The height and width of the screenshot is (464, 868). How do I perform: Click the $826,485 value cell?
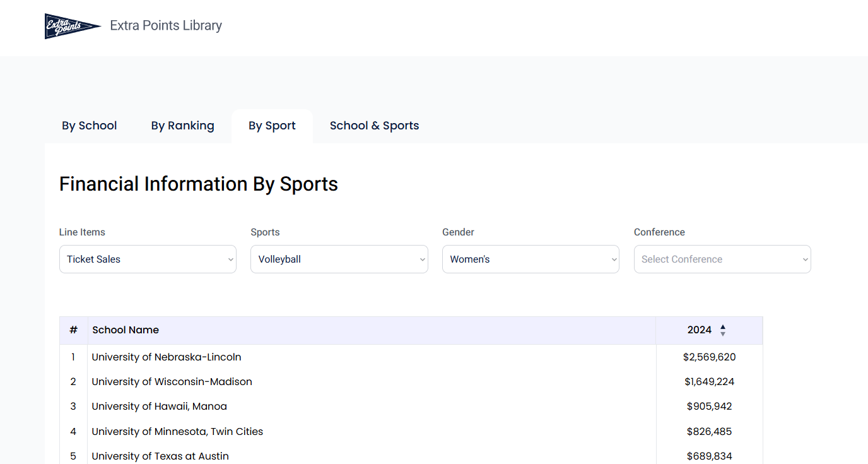709,431
